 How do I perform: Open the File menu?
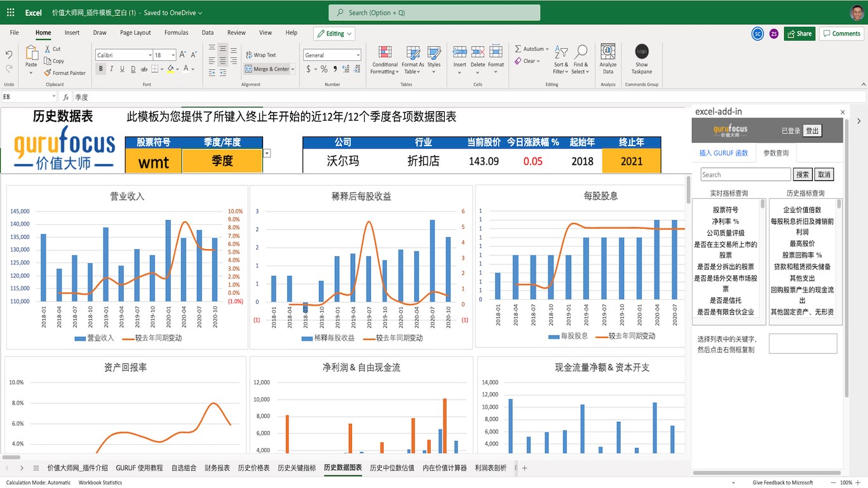coord(15,33)
